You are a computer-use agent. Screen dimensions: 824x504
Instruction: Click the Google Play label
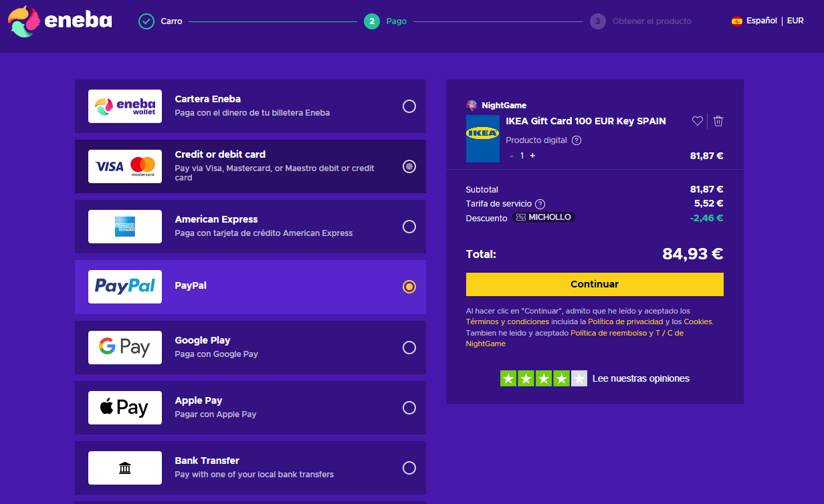pos(203,340)
